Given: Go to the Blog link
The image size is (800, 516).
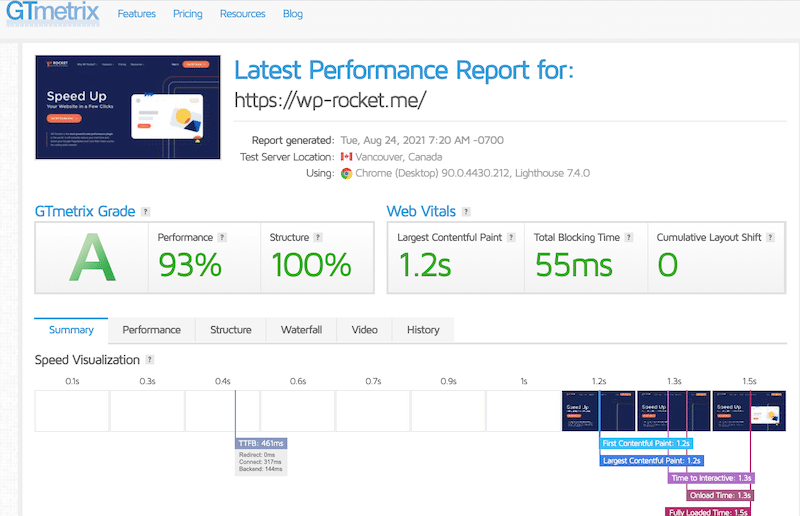Looking at the screenshot, I should click(293, 14).
